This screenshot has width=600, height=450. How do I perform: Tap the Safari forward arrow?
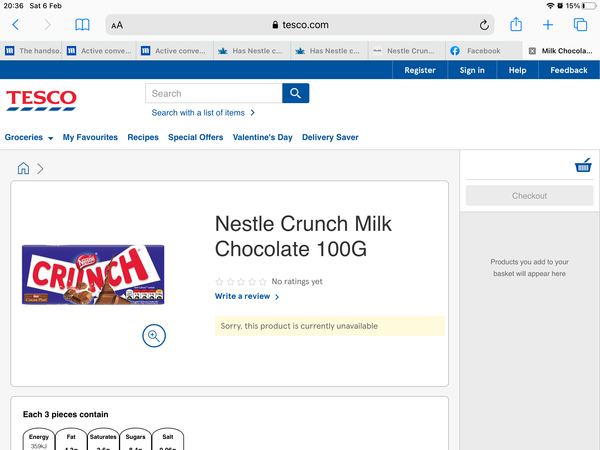47,25
